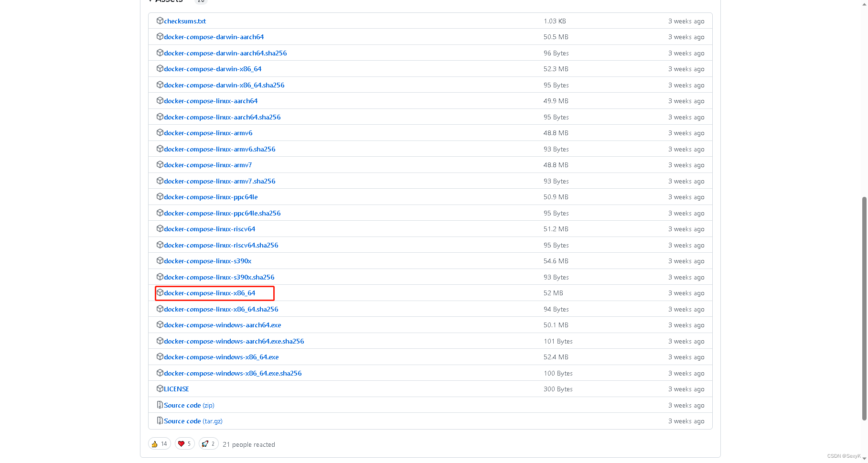Open docker-compose-linux-ppc64le.sha256 link
868x463 pixels.
(222, 213)
